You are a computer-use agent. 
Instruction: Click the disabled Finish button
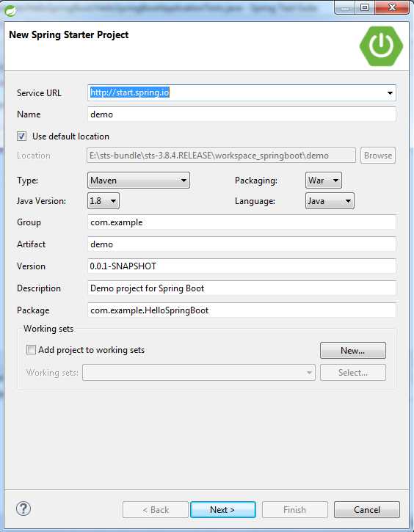pyautogui.click(x=295, y=509)
